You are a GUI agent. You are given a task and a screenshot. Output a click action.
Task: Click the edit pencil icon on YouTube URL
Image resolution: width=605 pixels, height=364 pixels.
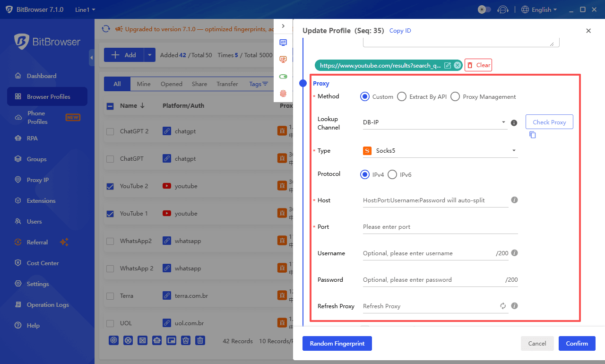pos(447,65)
